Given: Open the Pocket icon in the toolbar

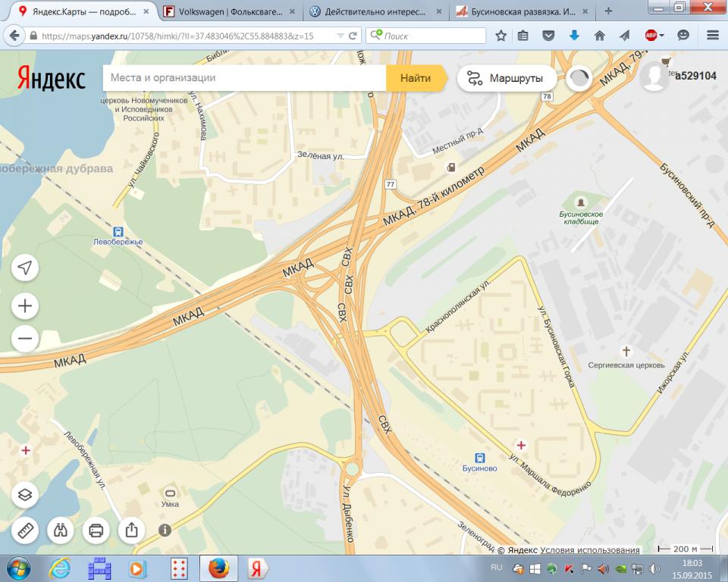Looking at the screenshot, I should click(x=548, y=36).
